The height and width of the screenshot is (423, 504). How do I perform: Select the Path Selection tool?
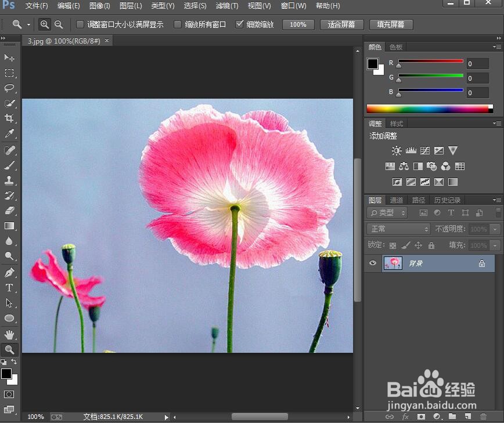click(x=9, y=303)
